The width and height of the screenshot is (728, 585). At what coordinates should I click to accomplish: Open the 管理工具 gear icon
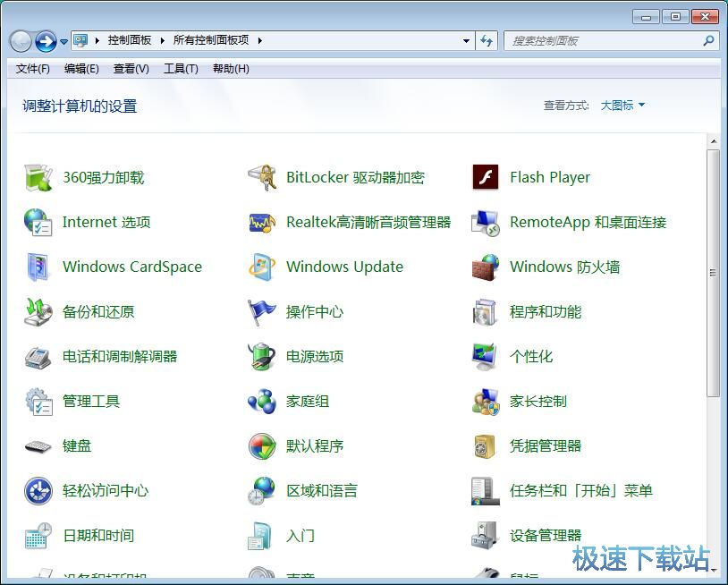coord(38,401)
